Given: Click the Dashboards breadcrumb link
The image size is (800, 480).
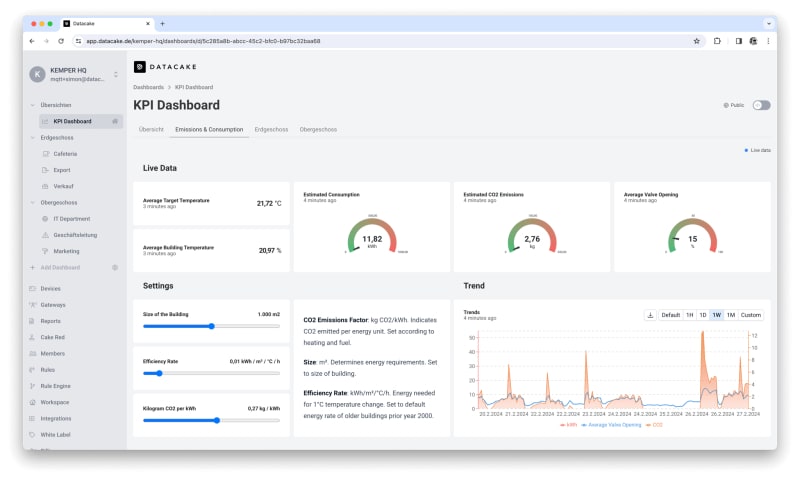Looking at the screenshot, I should [x=148, y=87].
